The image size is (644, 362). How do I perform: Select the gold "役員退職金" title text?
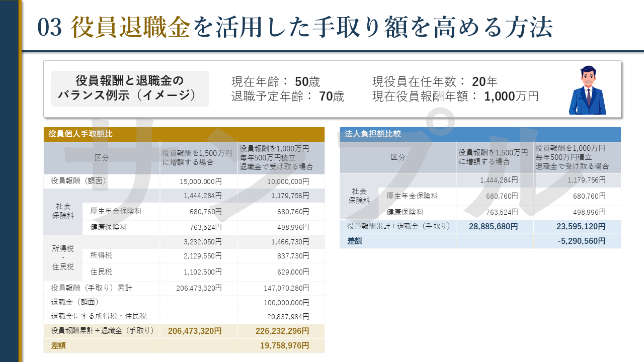click(130, 28)
